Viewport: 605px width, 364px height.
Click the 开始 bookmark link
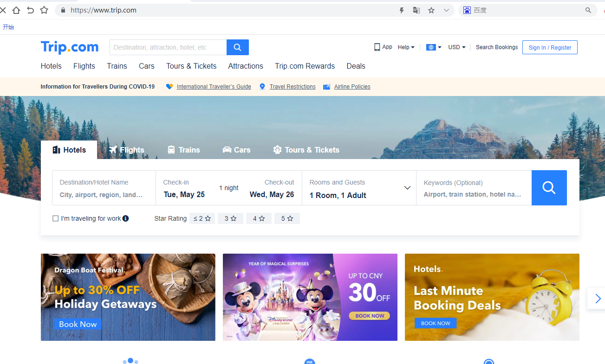tap(8, 27)
